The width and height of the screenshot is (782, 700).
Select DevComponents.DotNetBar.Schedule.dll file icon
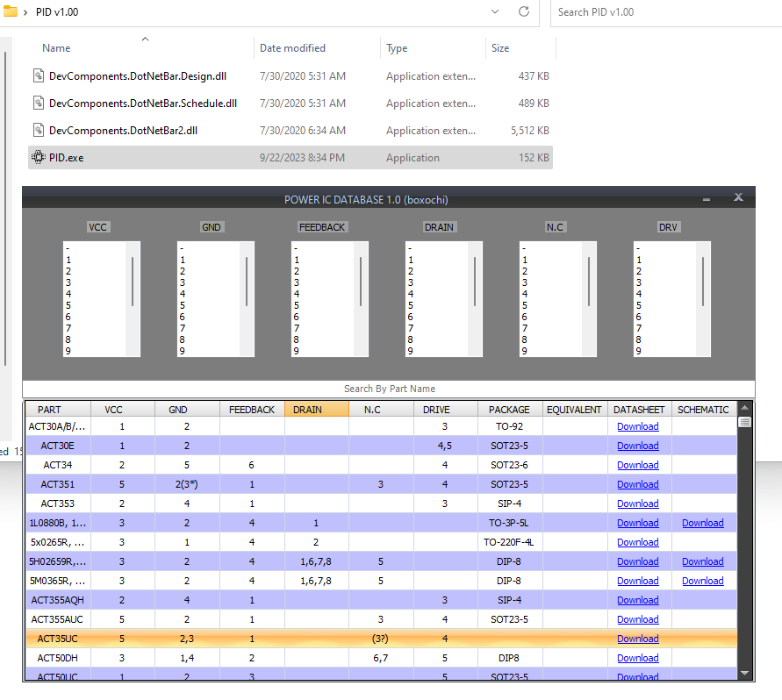[x=39, y=104]
